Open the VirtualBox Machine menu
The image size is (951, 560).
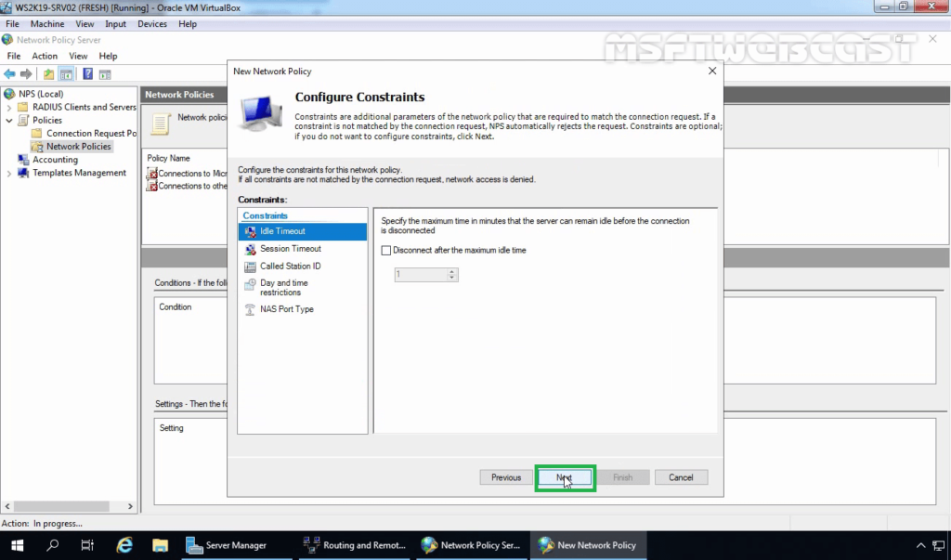(47, 23)
